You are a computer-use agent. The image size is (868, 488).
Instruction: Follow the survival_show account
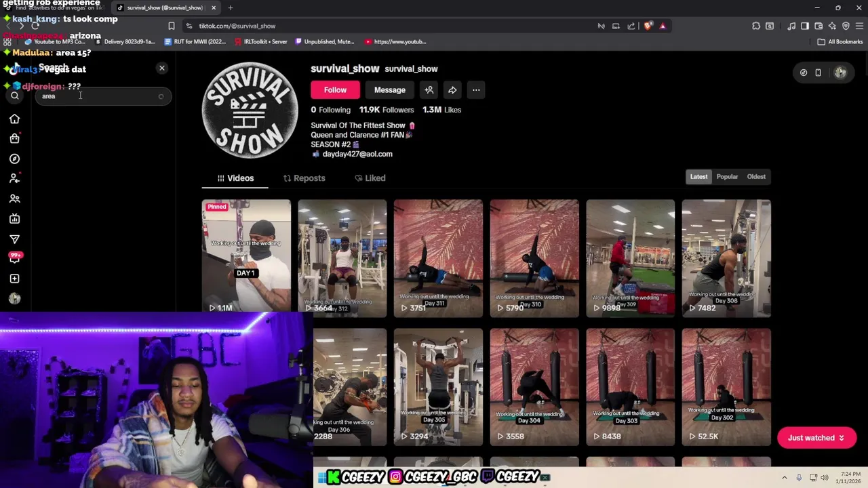pos(335,89)
